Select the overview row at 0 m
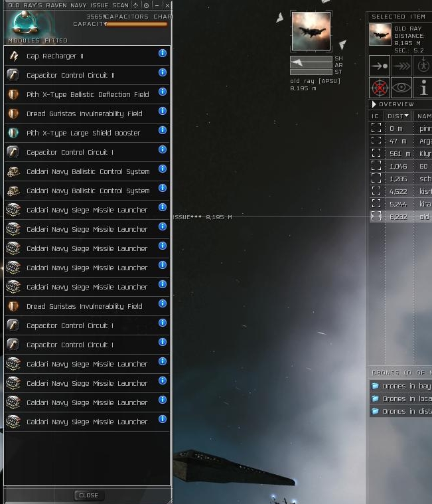Image resolution: width=432 pixels, height=504 pixels. (401, 128)
